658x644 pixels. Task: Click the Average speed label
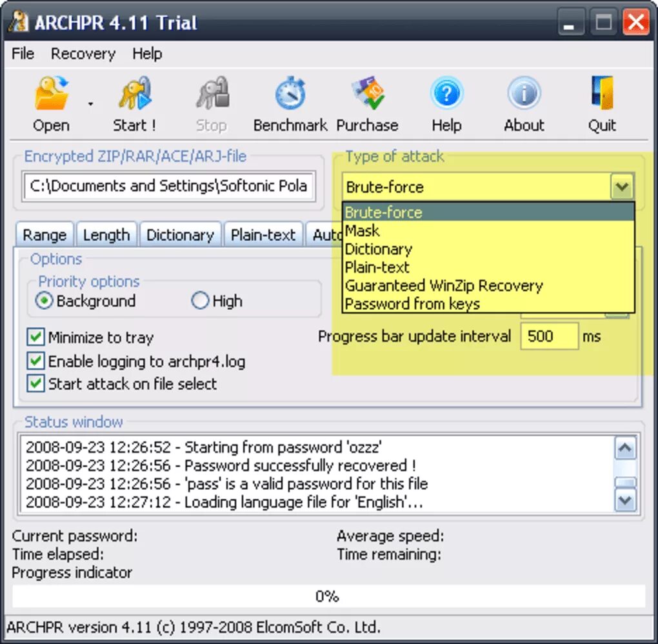click(x=390, y=536)
